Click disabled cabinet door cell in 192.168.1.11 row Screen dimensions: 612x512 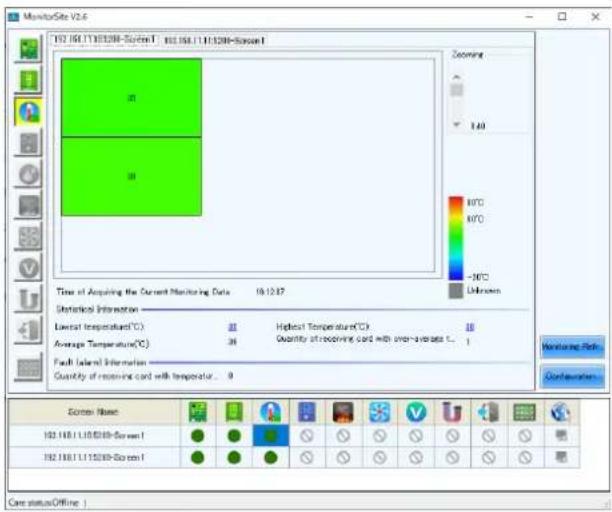[488, 457]
